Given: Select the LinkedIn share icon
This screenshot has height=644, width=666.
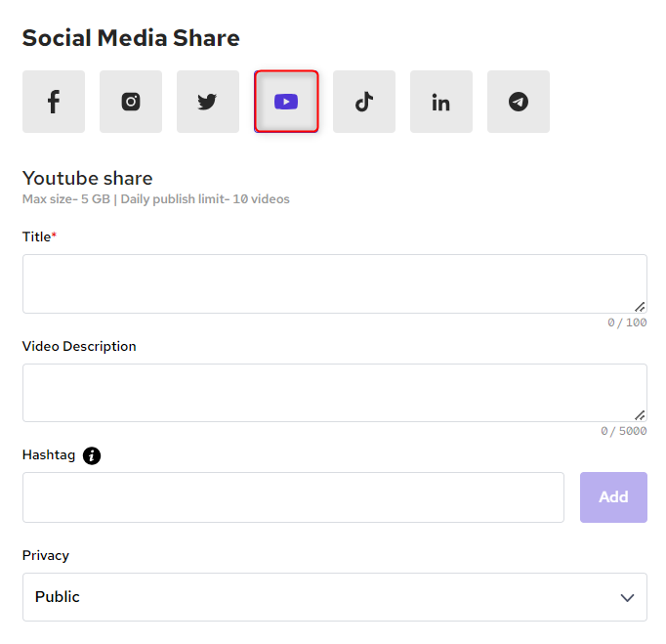Looking at the screenshot, I should tap(441, 102).
